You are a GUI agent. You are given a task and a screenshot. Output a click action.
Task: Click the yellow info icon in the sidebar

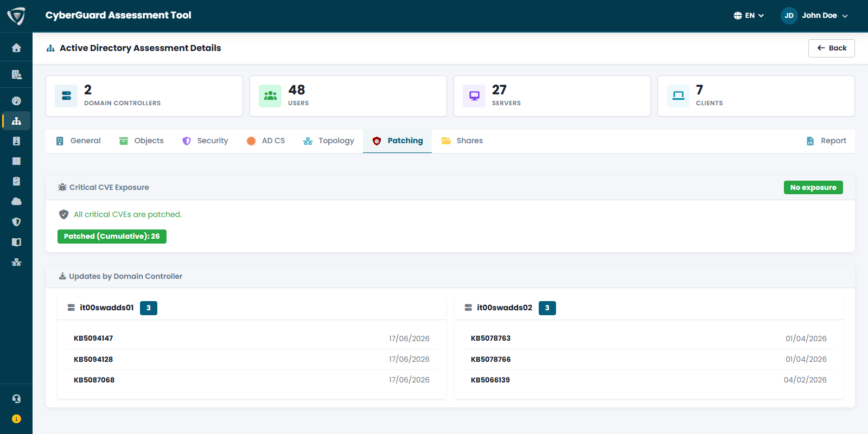16,419
